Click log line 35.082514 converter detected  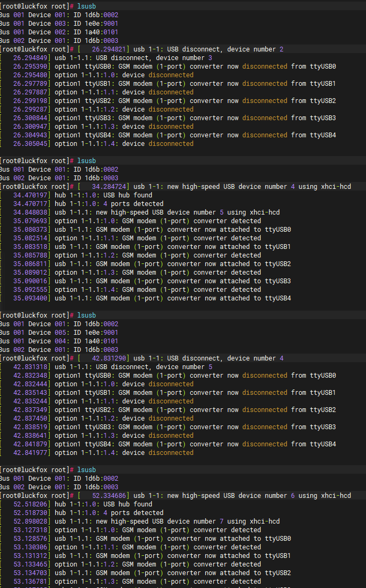[131, 239]
